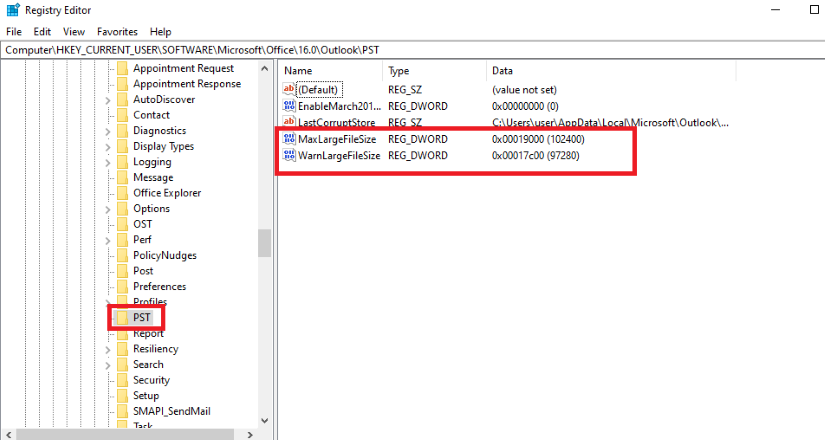Click tree horizontal scroll right arrow
The width and height of the screenshot is (825, 440).
click(250, 435)
